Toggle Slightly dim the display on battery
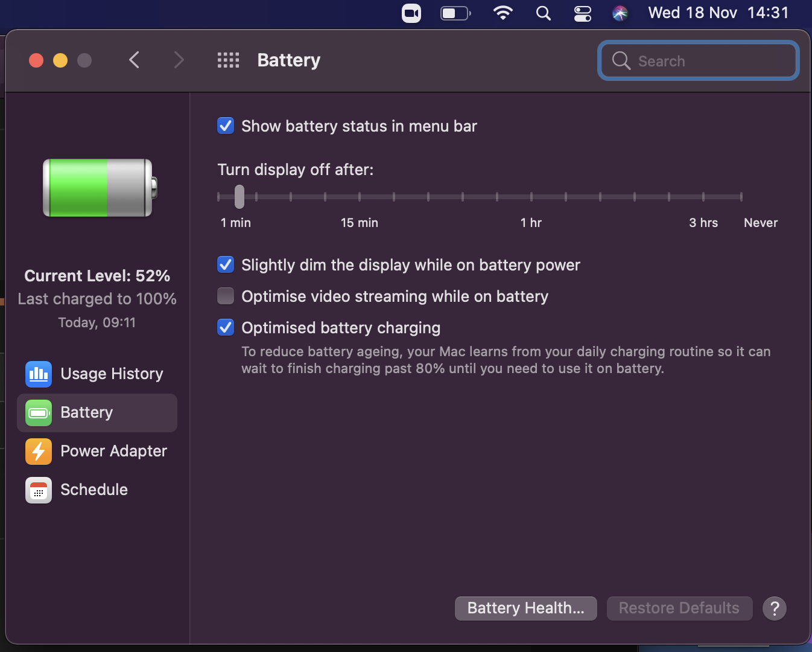This screenshot has width=812, height=652. [x=226, y=264]
